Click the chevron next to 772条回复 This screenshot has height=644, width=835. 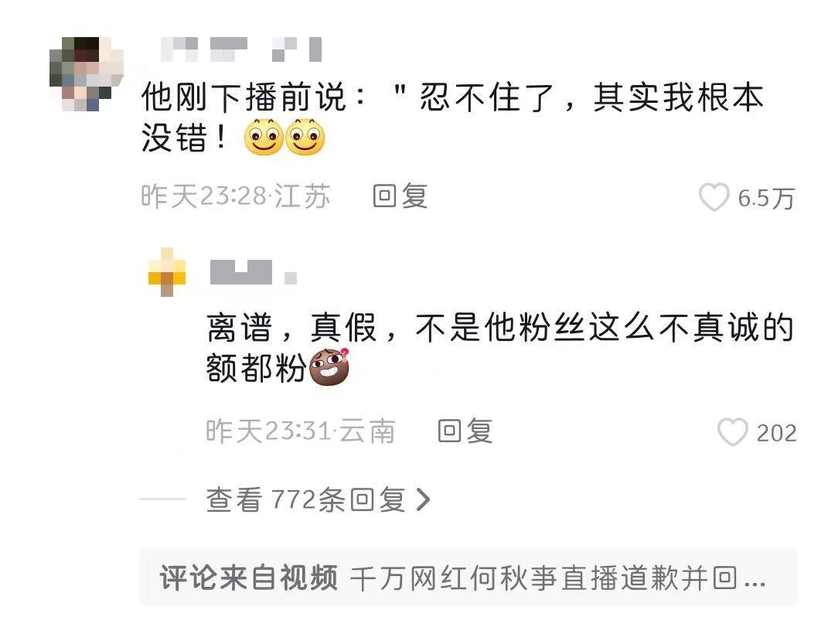[x=423, y=499]
